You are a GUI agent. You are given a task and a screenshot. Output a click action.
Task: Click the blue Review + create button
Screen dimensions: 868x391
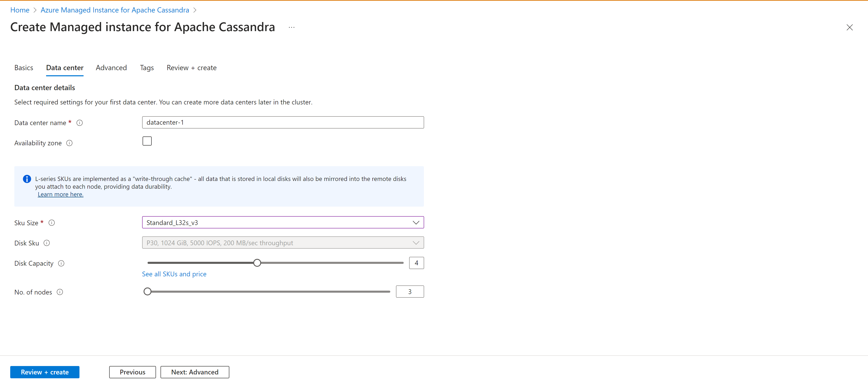coord(45,372)
